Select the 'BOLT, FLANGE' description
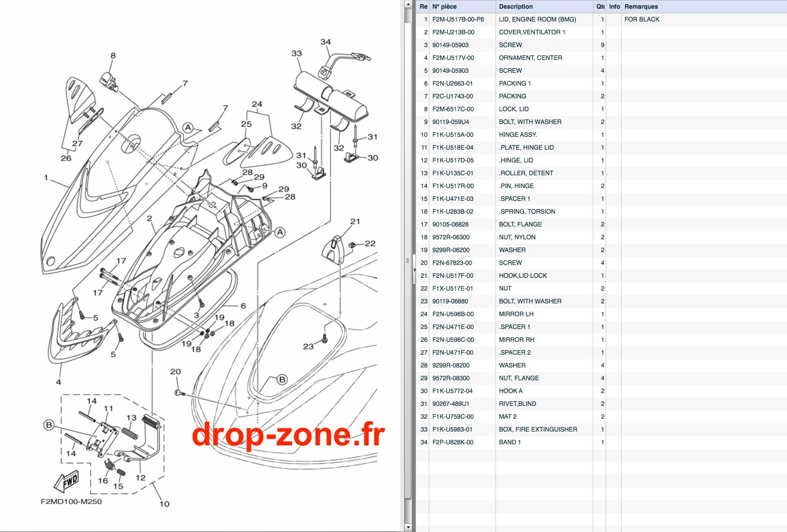Viewport: 787px width, 532px height. [x=521, y=224]
